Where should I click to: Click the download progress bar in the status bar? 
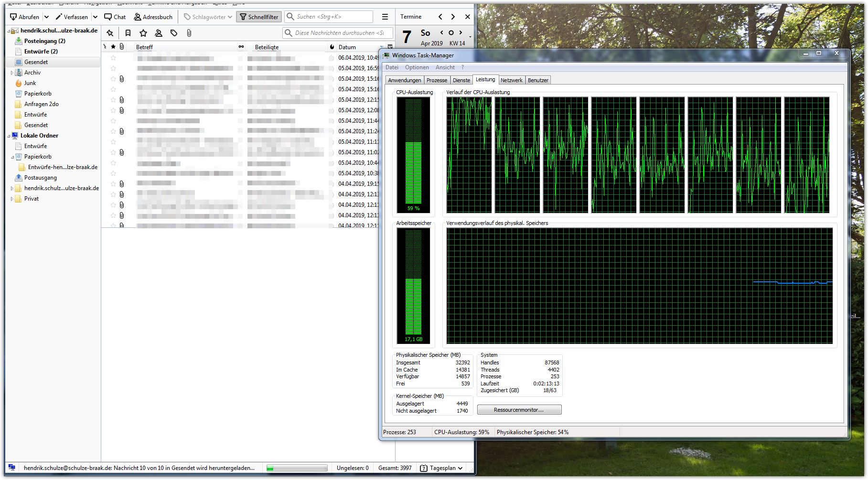point(297,468)
